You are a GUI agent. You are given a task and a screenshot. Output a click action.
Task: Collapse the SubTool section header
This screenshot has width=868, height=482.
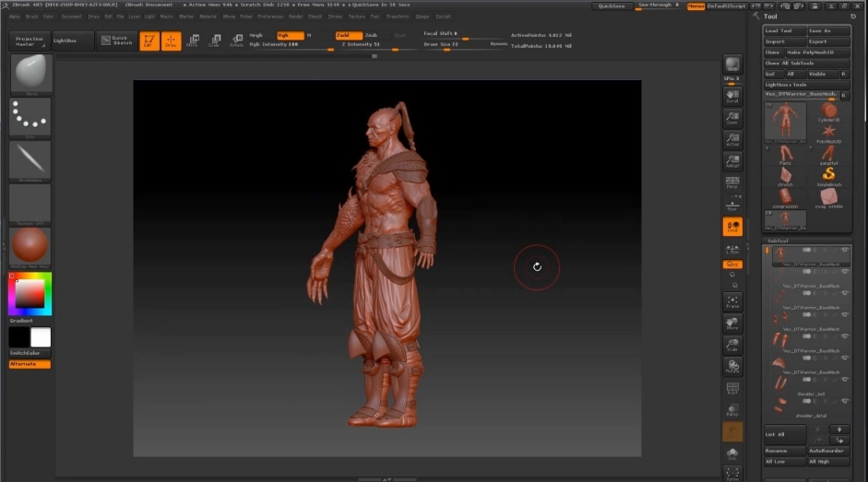[778, 241]
